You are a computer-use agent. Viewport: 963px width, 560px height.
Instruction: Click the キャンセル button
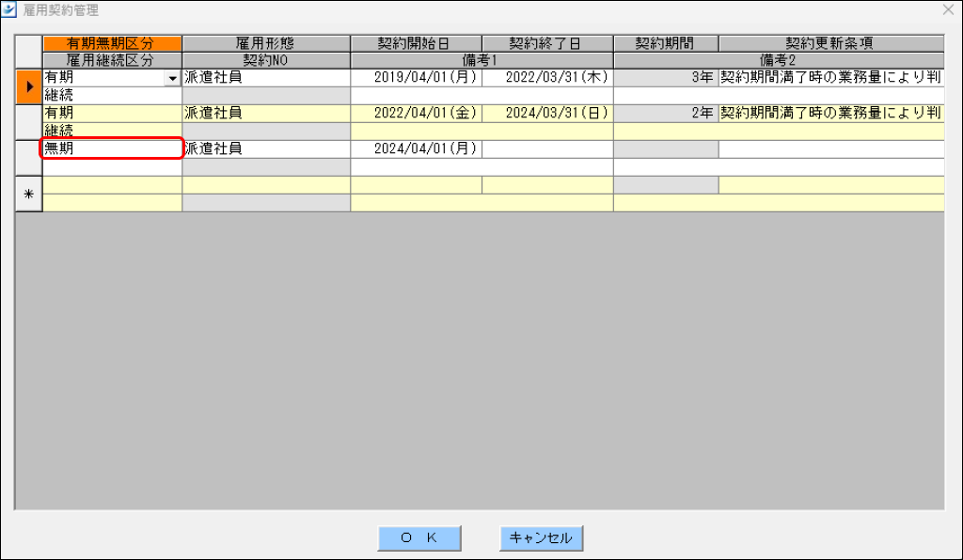pos(541,537)
